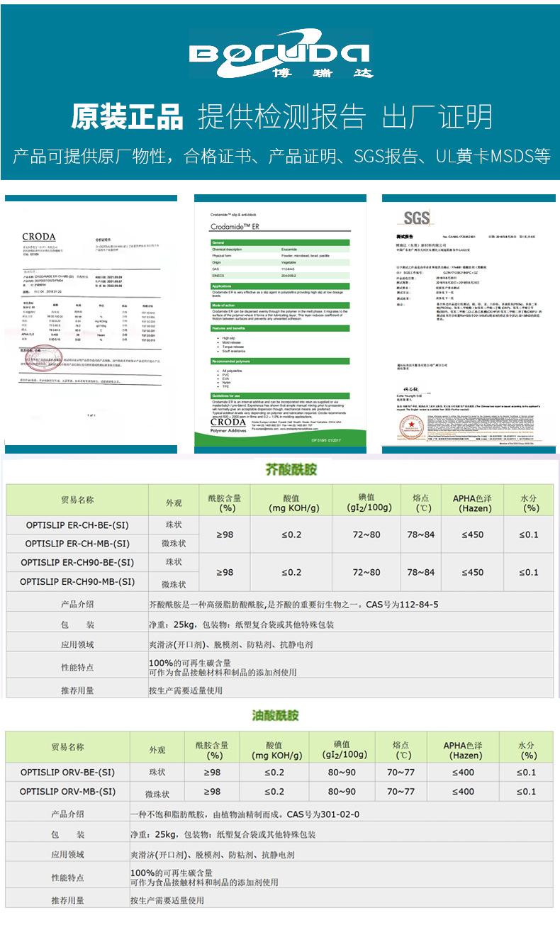560x925 pixels.
Task: Click 贸易名称 header in 油酸酰胺 table
Action: [x=67, y=747]
